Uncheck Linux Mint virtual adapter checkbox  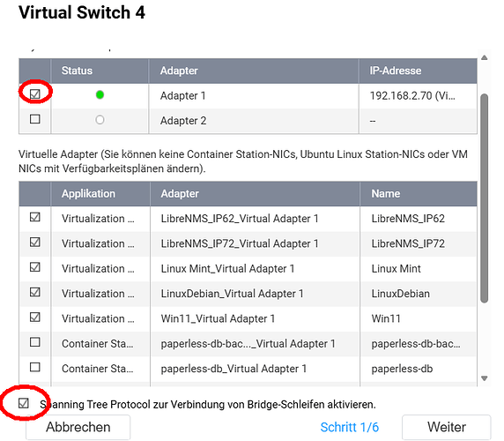click(x=34, y=267)
